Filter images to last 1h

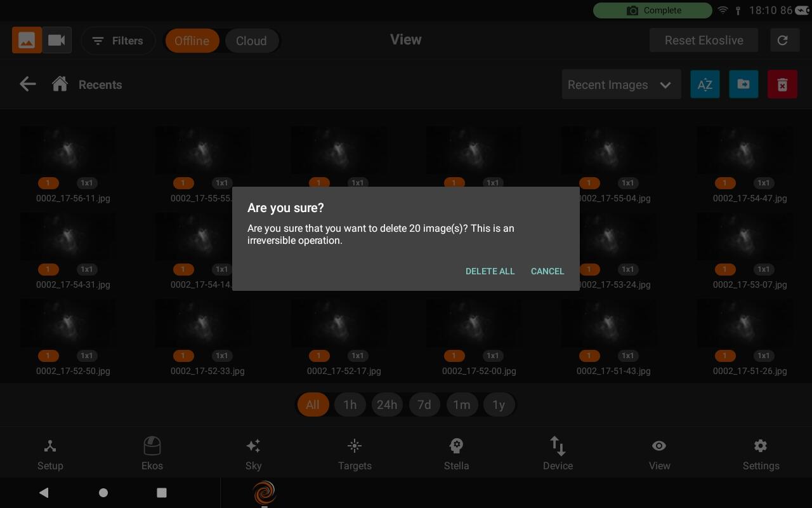(350, 404)
